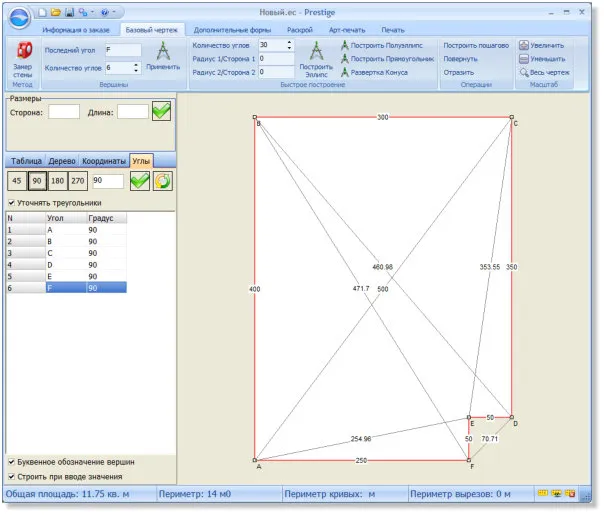Click the Save diskette icon in quick toolbar
The image size is (604, 515).
pyautogui.click(x=69, y=13)
